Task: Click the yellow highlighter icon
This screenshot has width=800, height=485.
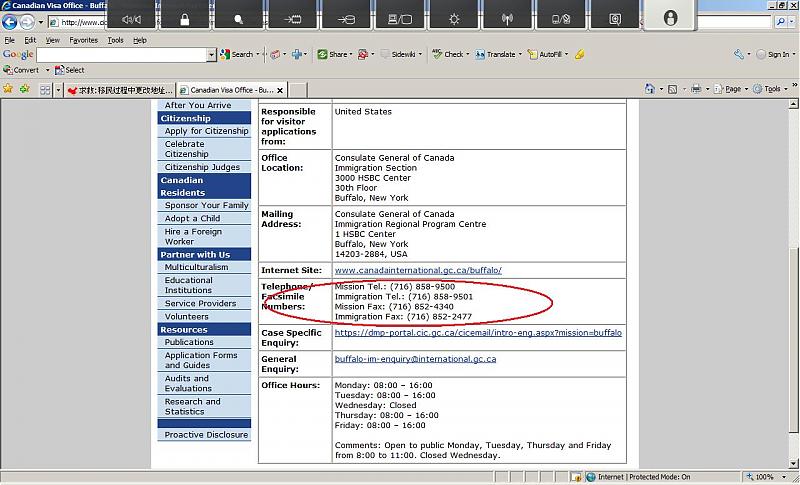Action: coord(579,54)
